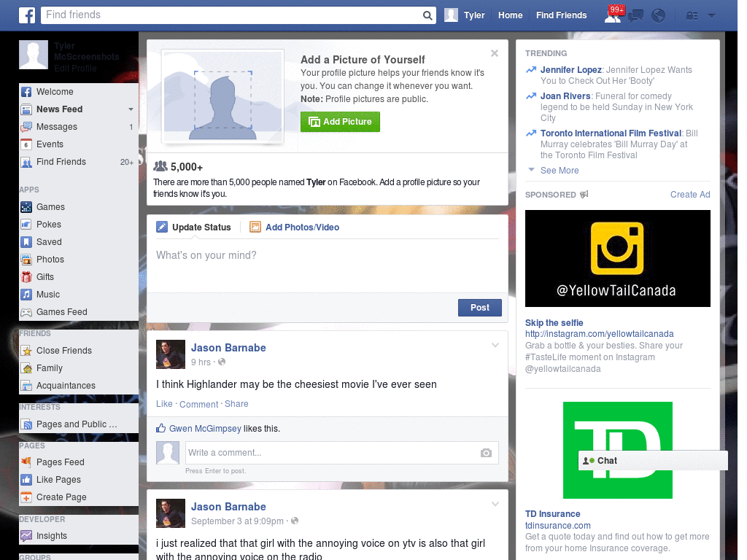Click the Create Ad link
747x560 pixels.
click(690, 194)
